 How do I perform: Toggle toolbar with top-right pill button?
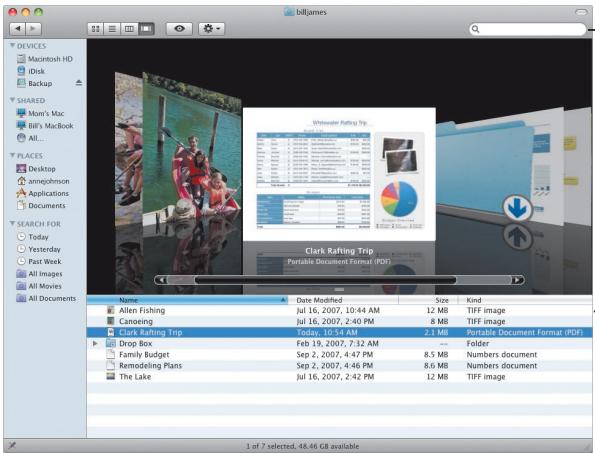point(581,12)
